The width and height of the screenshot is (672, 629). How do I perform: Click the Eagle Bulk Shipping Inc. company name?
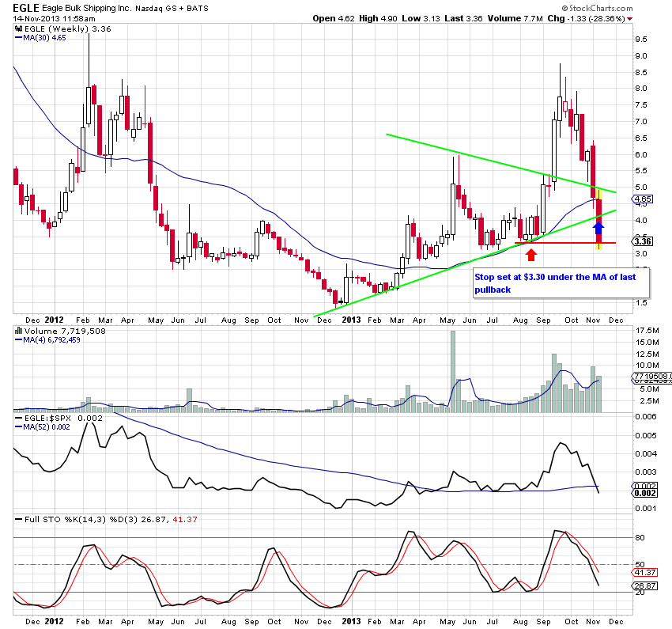(x=87, y=8)
